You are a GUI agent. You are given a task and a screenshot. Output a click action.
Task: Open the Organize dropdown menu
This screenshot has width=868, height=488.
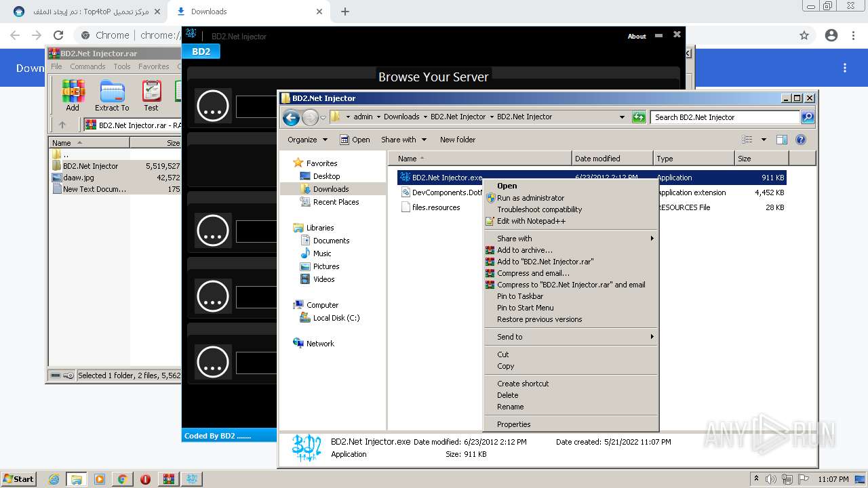click(307, 140)
